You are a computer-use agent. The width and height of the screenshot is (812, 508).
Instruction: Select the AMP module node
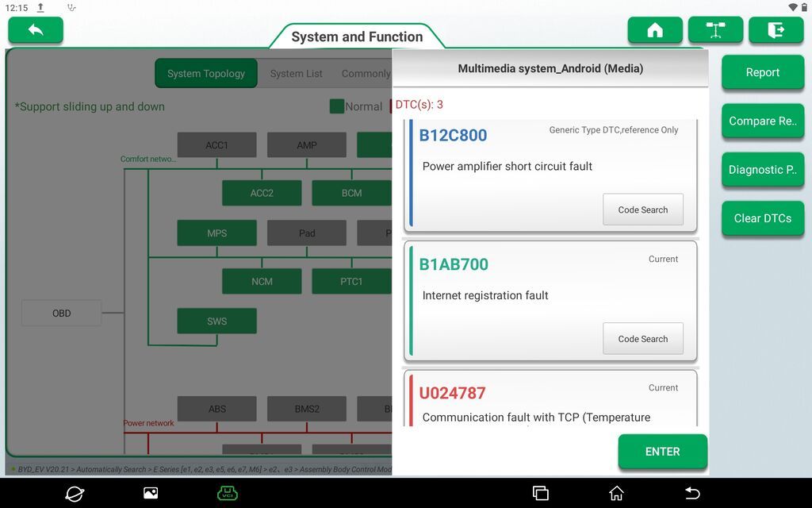[x=307, y=145]
